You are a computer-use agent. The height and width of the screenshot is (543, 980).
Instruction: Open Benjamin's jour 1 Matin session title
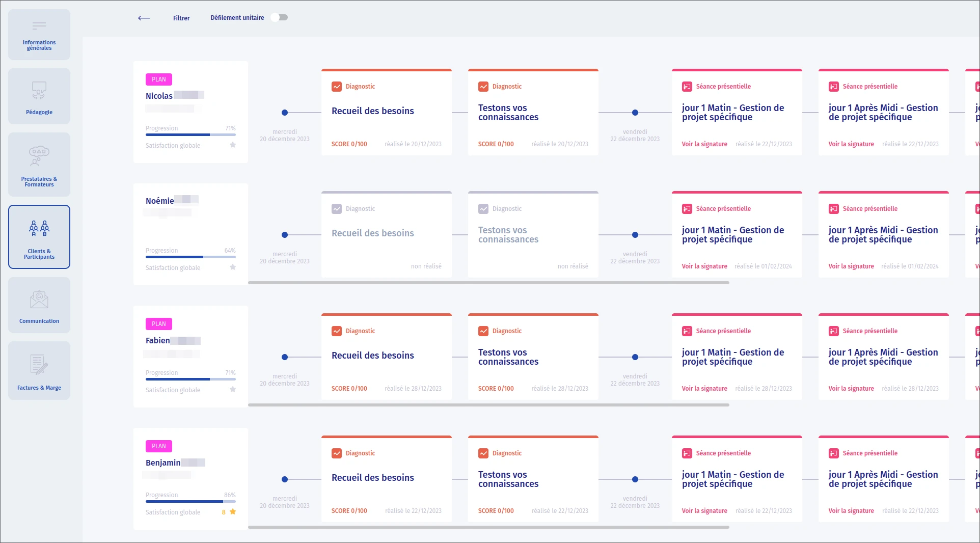click(x=733, y=479)
